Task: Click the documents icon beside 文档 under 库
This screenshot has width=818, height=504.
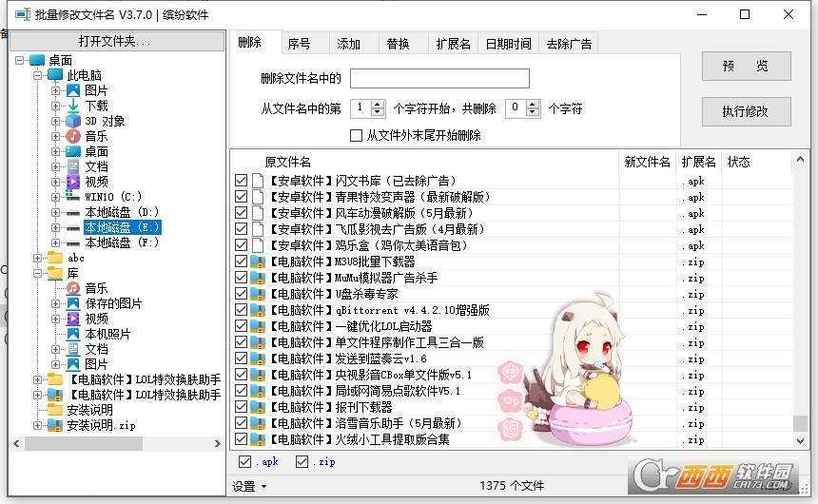Action: [x=73, y=349]
